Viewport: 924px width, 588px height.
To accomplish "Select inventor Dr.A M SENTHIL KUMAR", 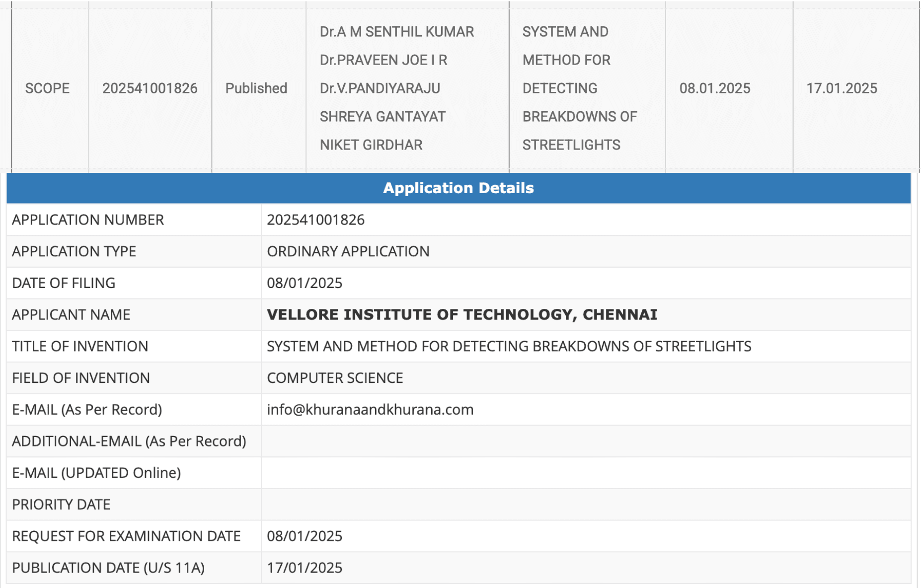I will [396, 32].
